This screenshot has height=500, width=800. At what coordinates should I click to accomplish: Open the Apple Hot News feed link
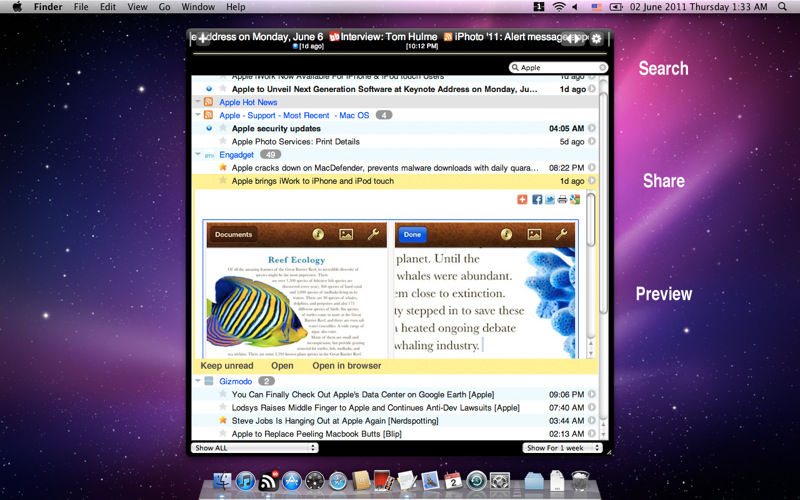click(x=248, y=102)
